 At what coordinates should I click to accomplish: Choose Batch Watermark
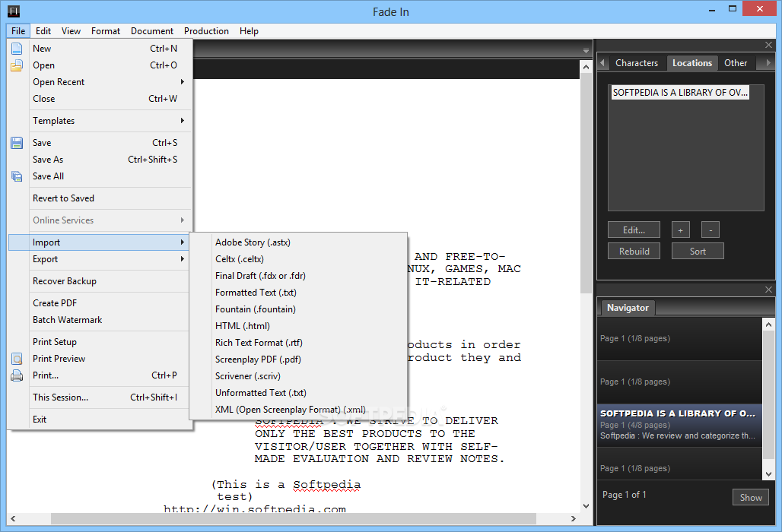pos(100,320)
